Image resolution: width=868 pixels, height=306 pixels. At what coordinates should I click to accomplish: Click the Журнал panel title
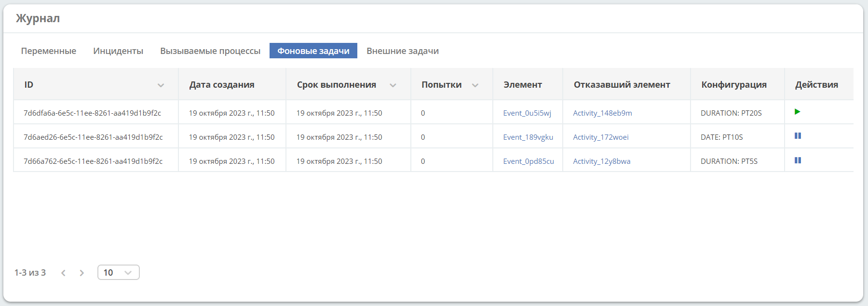(x=38, y=18)
